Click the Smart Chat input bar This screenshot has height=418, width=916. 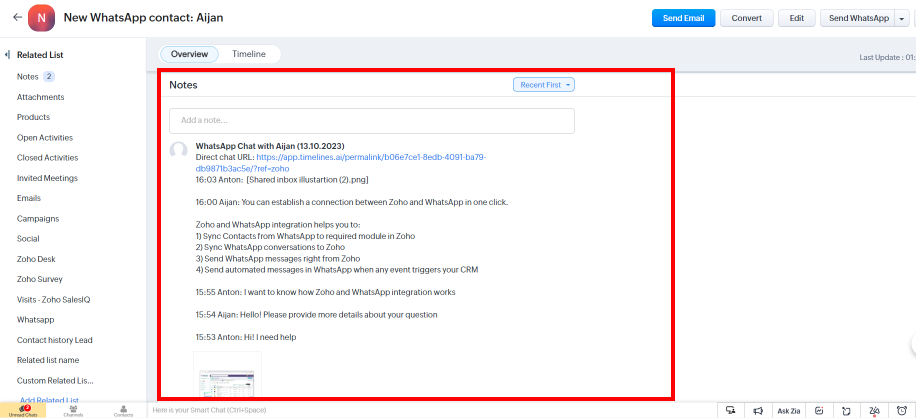click(x=432, y=410)
